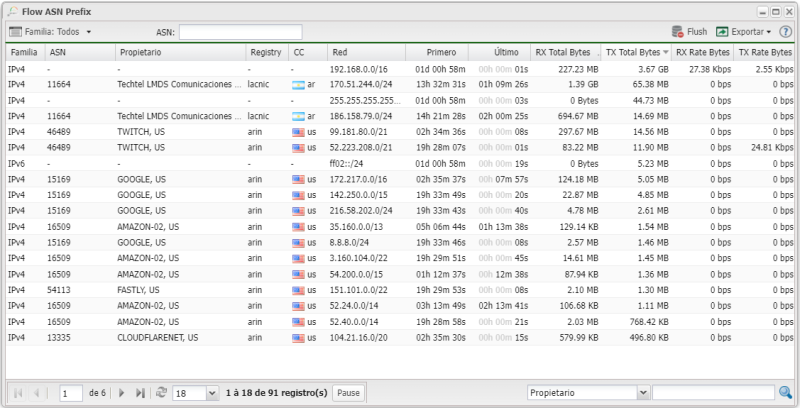Viewport: 800px width, 408px height.
Task: Sort by the RX Rate Bytes header
Action: point(702,52)
